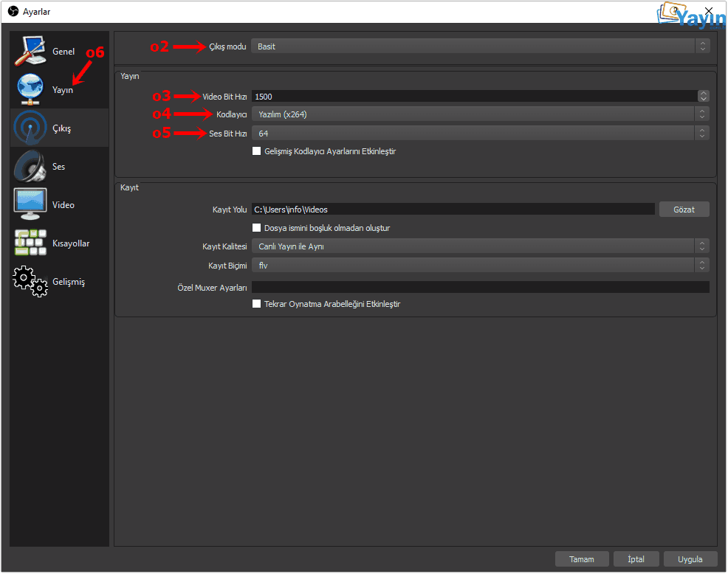Image resolution: width=728 pixels, height=574 pixels.
Task: Close the Ayarlar window
Action: 709,10
